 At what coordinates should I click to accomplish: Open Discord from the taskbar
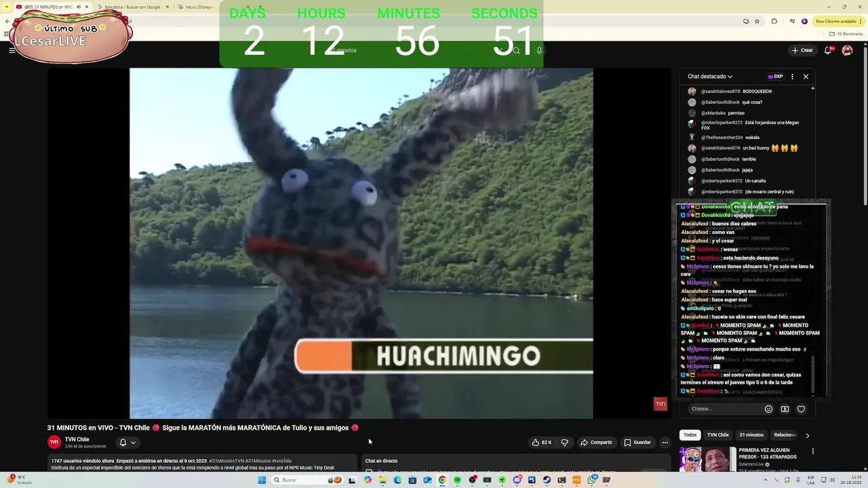pos(517,480)
